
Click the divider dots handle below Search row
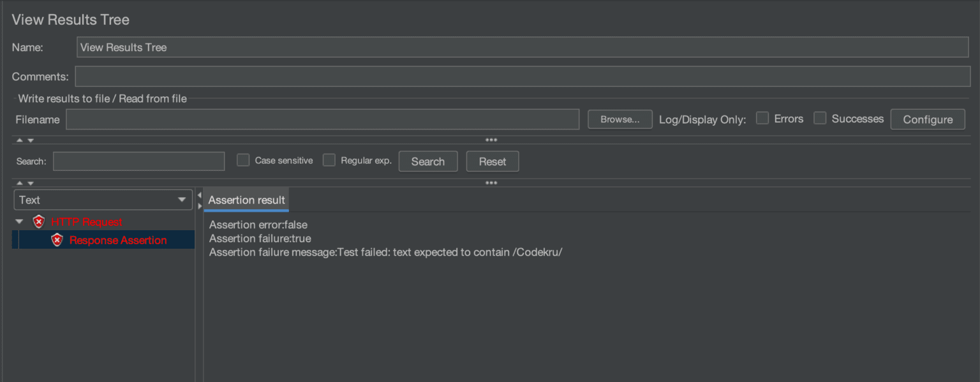(x=491, y=183)
